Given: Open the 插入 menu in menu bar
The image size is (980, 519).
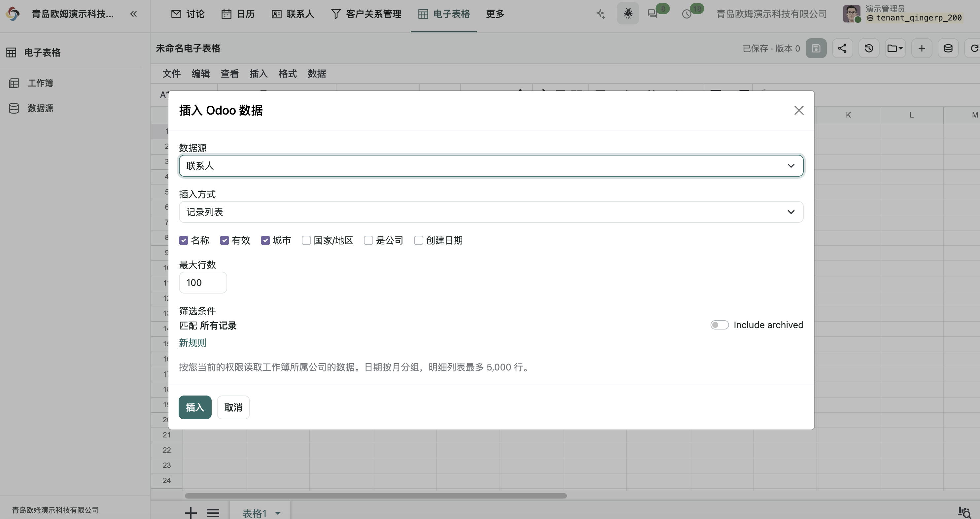Looking at the screenshot, I should (259, 74).
